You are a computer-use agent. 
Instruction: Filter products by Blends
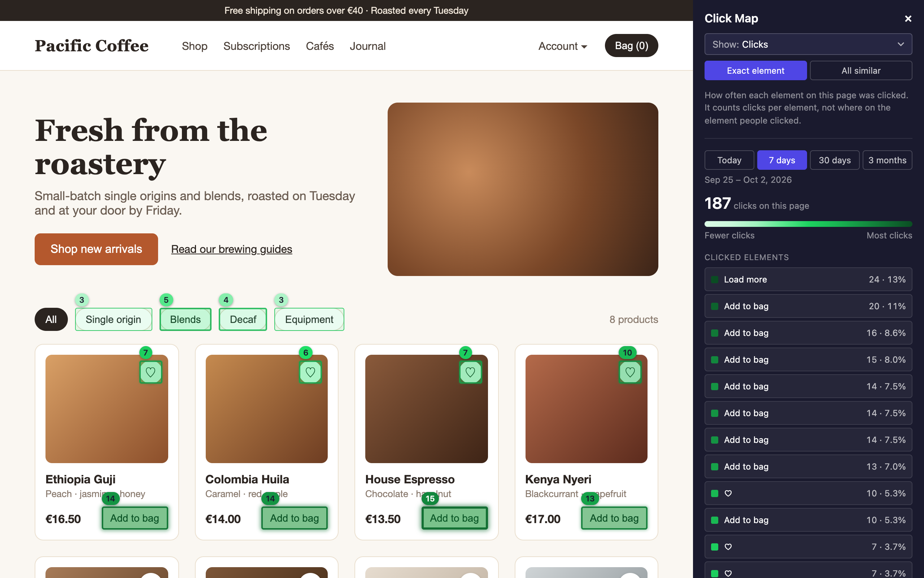pyautogui.click(x=185, y=319)
